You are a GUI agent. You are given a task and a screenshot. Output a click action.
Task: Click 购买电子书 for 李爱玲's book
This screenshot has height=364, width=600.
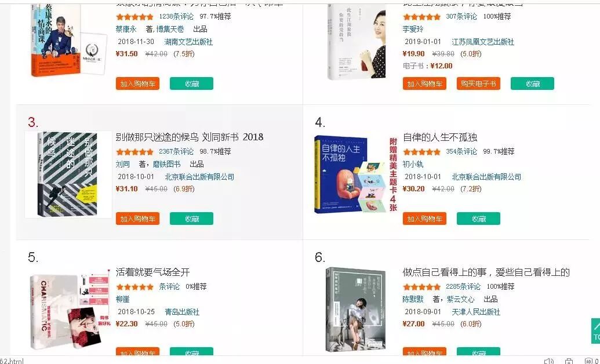478,83
